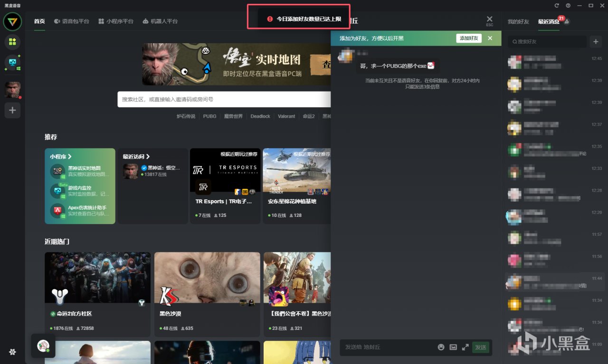Click the chat message sender avatar
This screenshot has width=608, height=364.
pyautogui.click(x=345, y=56)
